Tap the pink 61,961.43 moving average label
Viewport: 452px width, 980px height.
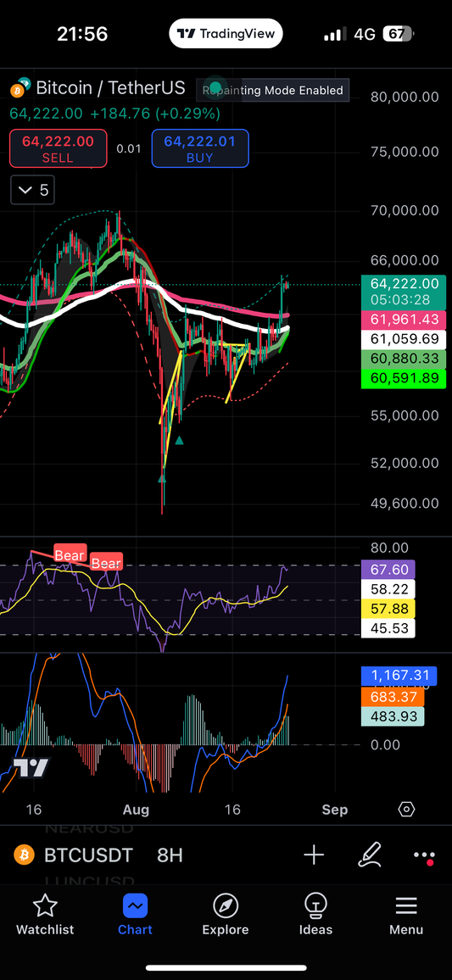[x=404, y=320]
